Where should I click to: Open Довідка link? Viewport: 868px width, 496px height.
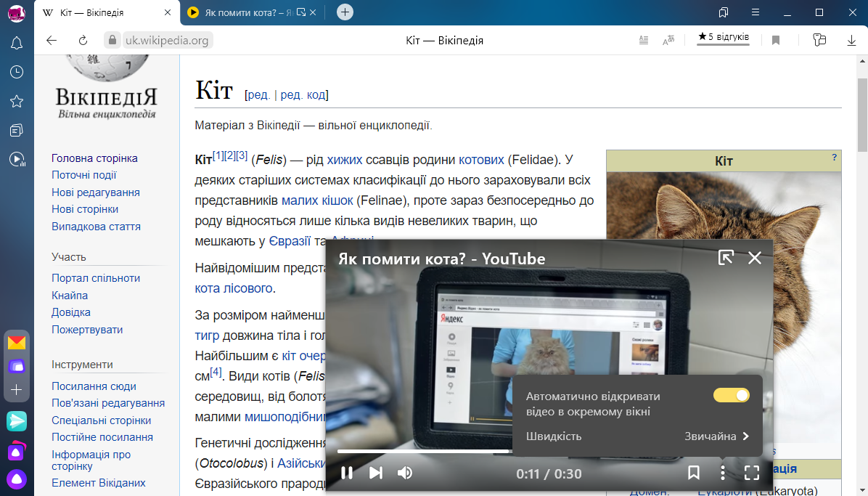(71, 312)
